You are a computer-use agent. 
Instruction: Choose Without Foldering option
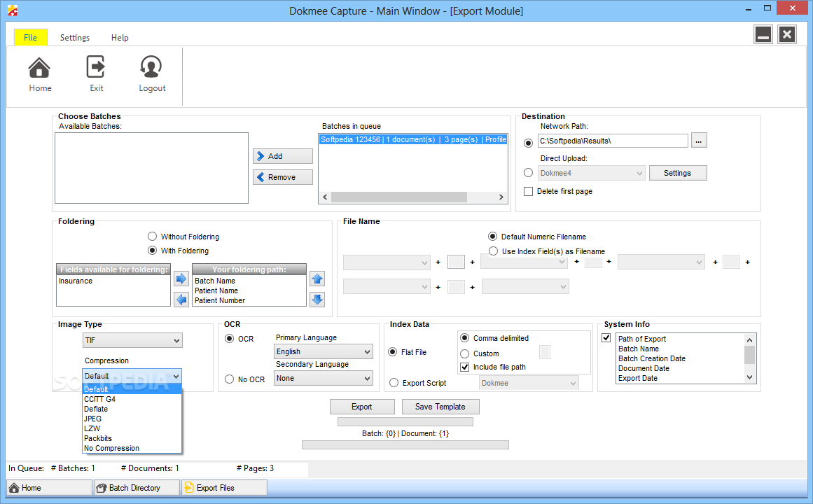[x=152, y=237]
